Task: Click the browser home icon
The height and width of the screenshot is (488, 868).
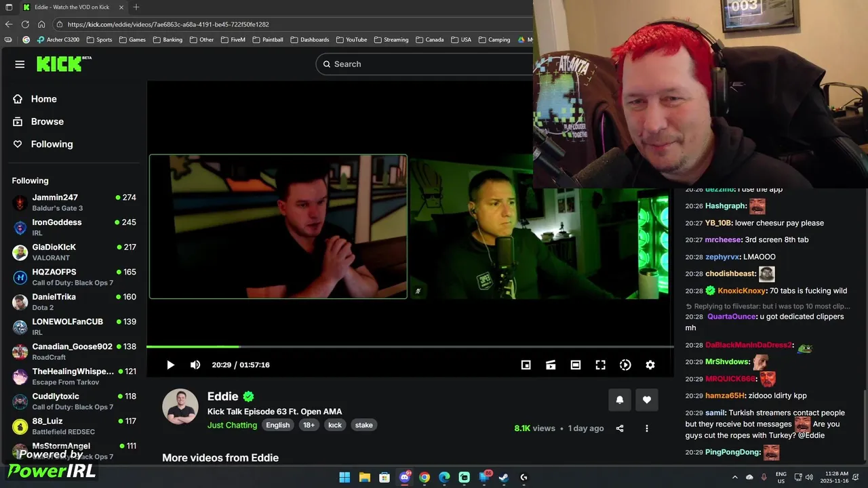Action: pos(41,24)
